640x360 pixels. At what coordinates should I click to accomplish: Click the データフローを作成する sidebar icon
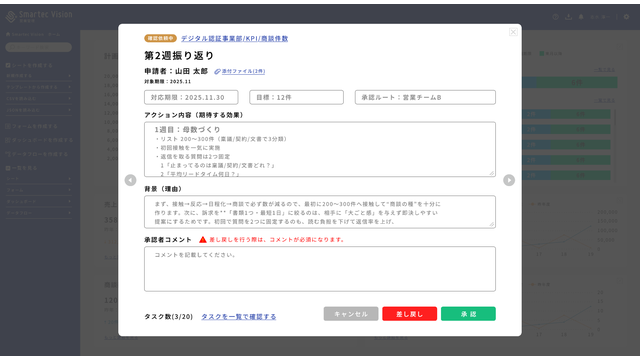point(8,154)
